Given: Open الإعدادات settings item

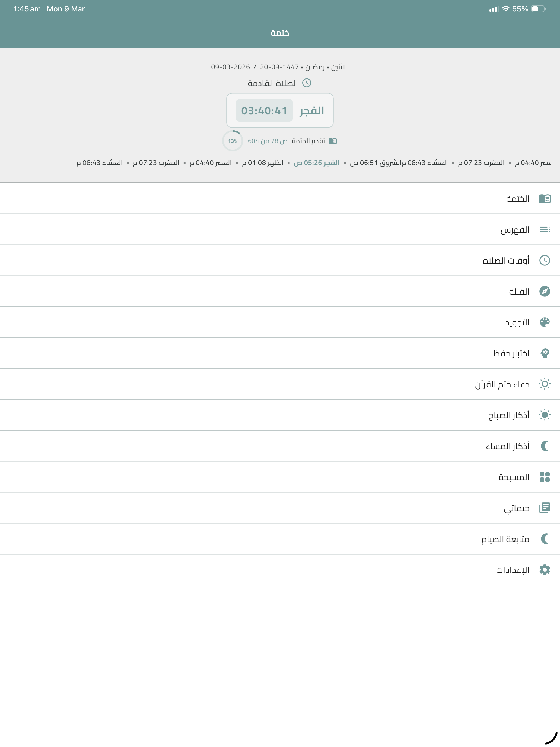Looking at the screenshot, I should pyautogui.click(x=280, y=570).
